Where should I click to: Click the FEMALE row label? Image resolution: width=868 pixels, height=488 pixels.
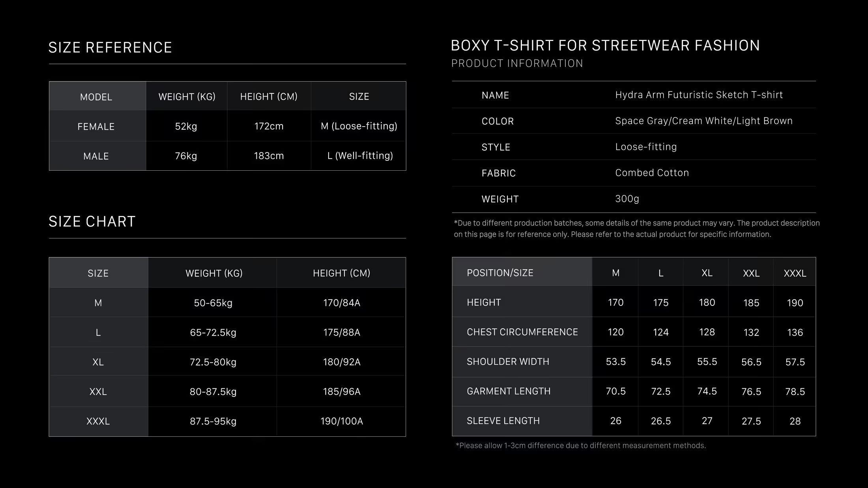pos(96,127)
